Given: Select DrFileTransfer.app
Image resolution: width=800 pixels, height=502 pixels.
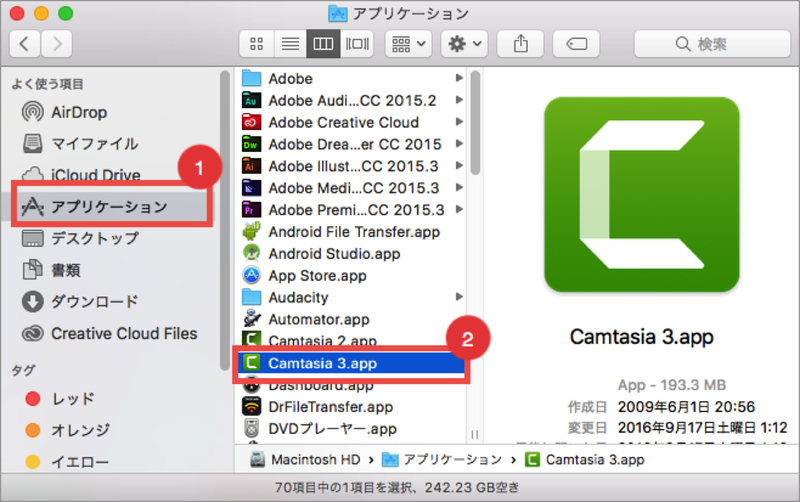Looking at the screenshot, I should click(x=352, y=407).
